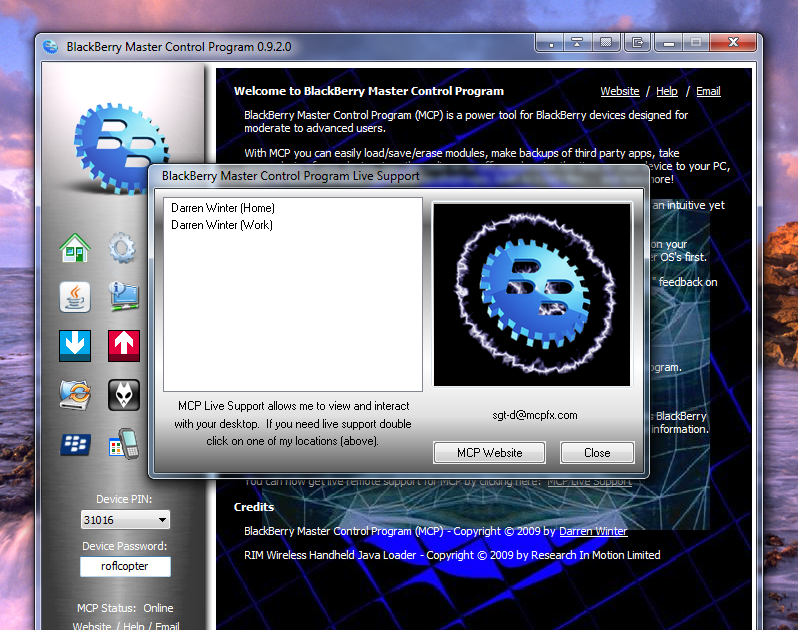The image size is (798, 630).
Task: Click the green house Home icon in sidebar
Action: pos(75,248)
